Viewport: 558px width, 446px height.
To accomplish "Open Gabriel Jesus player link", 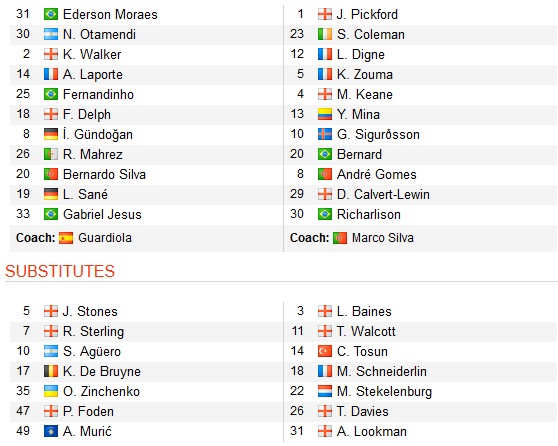I will (102, 214).
